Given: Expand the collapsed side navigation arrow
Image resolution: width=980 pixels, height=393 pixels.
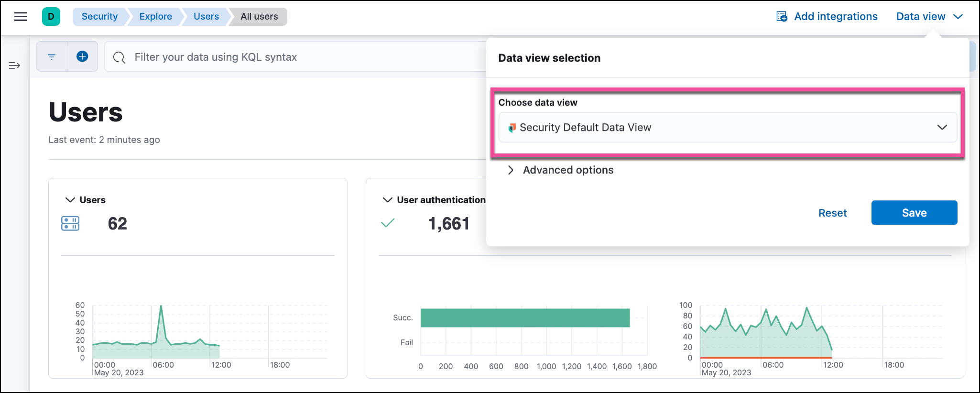Looking at the screenshot, I should click(14, 65).
